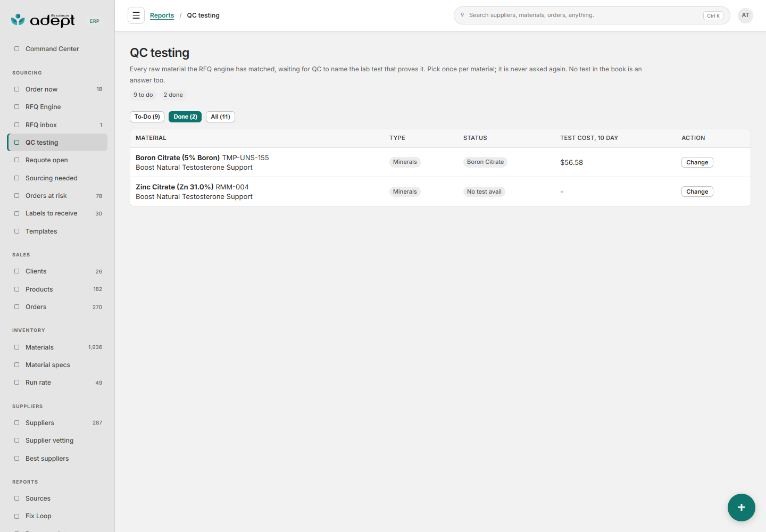Image resolution: width=766 pixels, height=532 pixels.
Task: Click the Requote open sidebar icon
Action: [x=16, y=160]
